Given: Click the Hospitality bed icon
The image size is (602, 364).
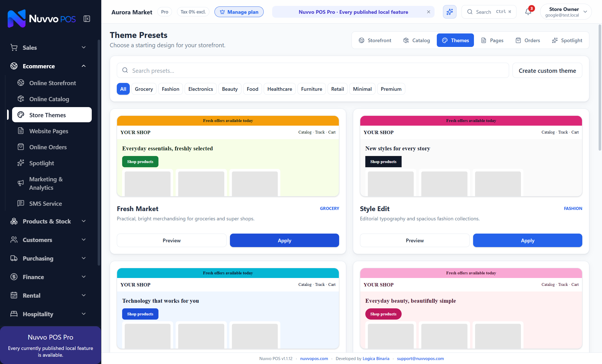Looking at the screenshot, I should point(14,314).
